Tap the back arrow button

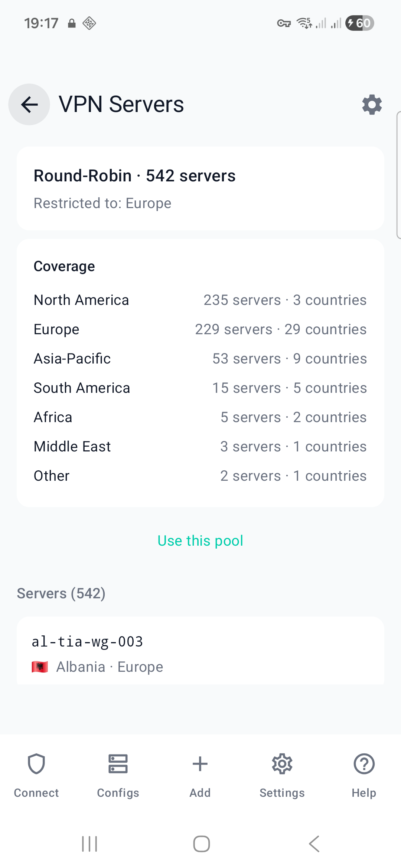click(x=29, y=104)
